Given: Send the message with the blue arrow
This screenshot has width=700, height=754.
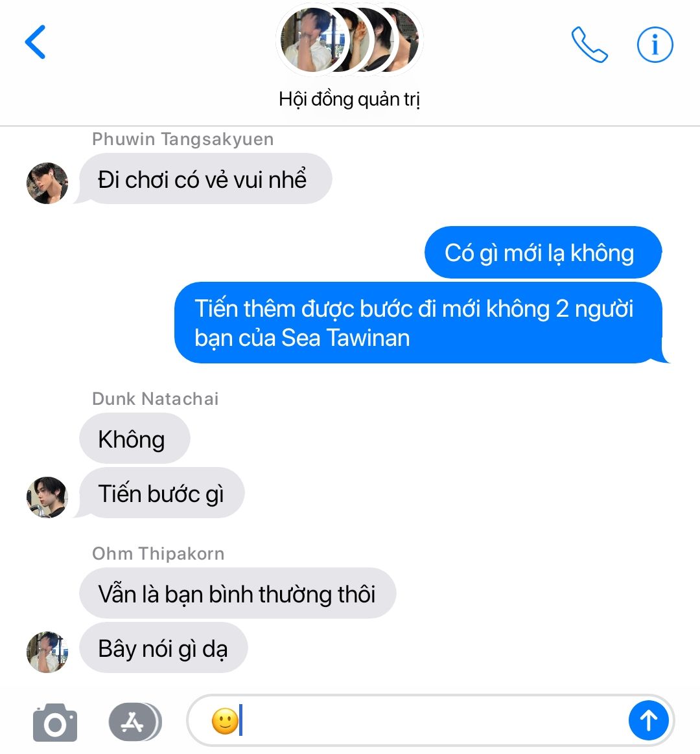Looking at the screenshot, I should point(649,720).
